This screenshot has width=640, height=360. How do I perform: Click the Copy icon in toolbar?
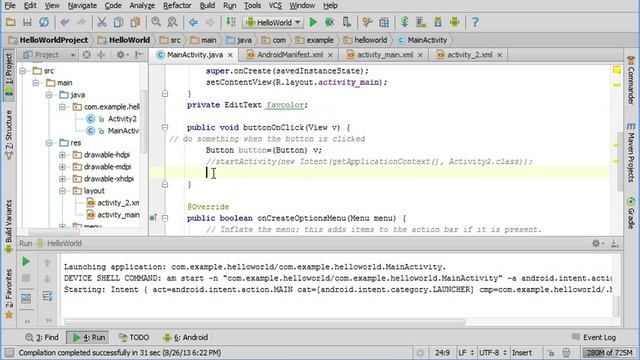click(x=118, y=22)
